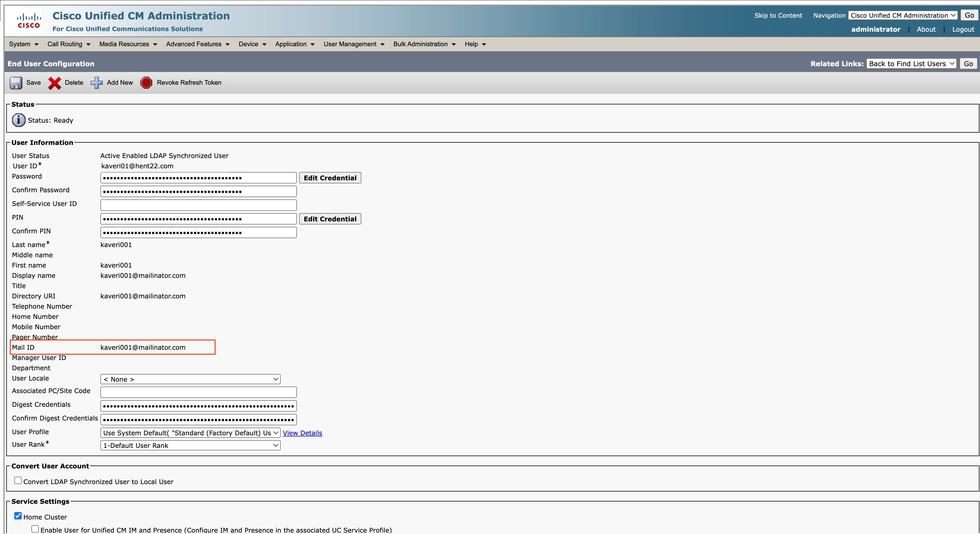This screenshot has height=534, width=980.
Task: Click the red Revoke Refresh Token icon
Action: (146, 83)
